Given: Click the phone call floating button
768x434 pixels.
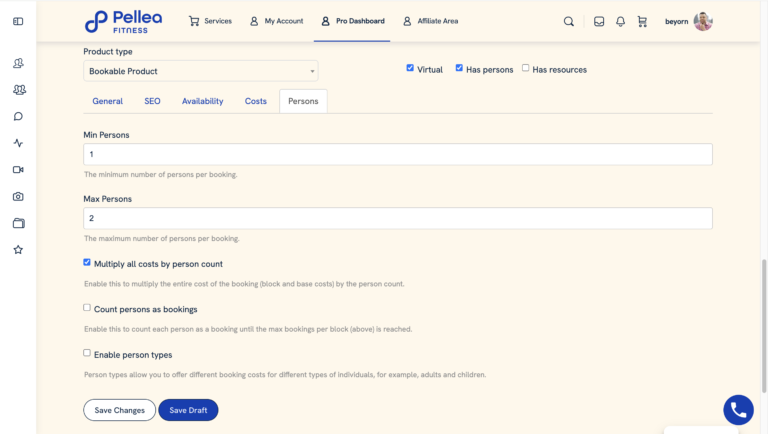Looking at the screenshot, I should tap(739, 410).
